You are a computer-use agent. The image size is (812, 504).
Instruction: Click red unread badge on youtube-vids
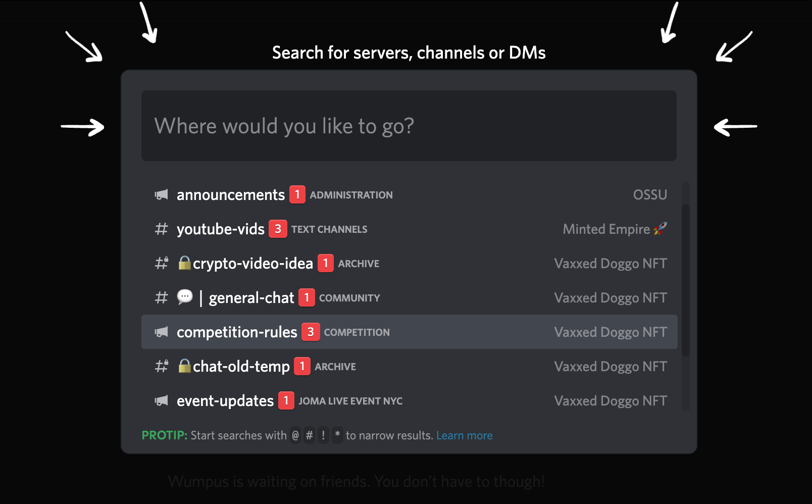tap(278, 229)
